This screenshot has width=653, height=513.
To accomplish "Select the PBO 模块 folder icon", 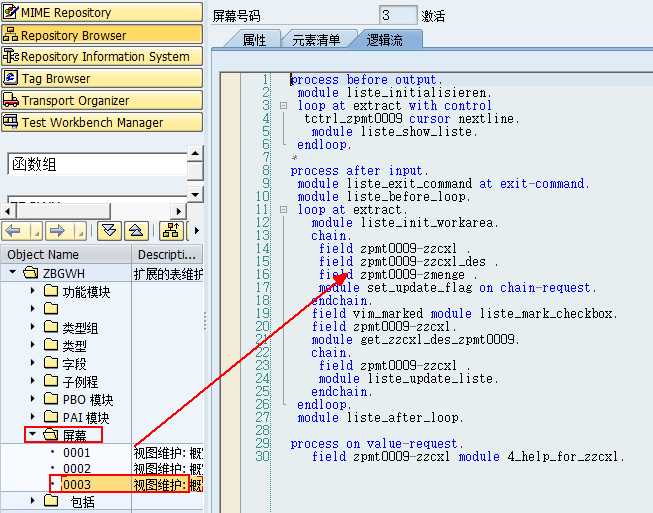I will 51,398.
